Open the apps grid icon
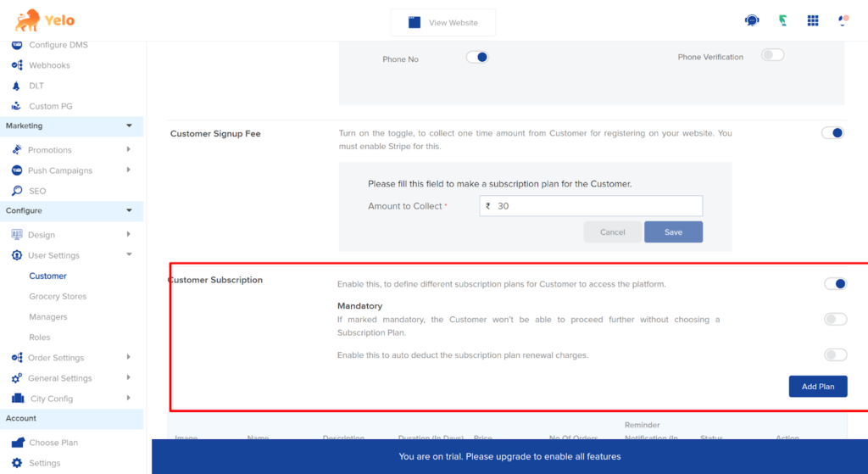 813,20
